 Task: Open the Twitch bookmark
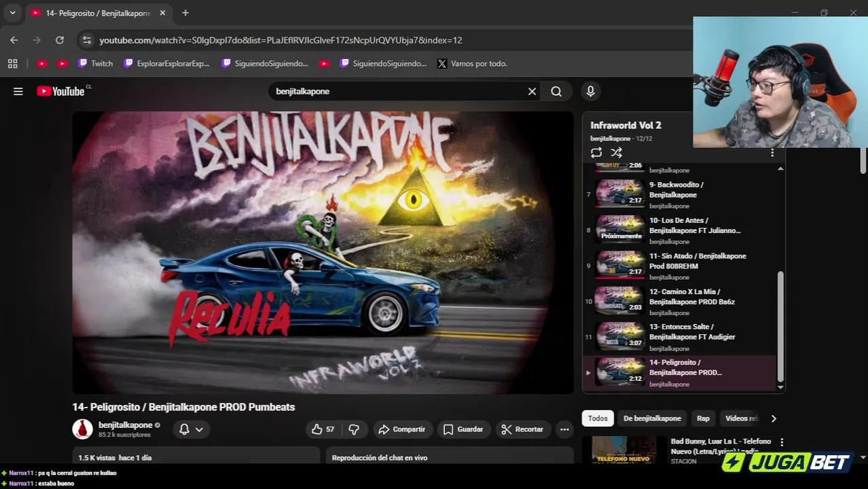95,63
